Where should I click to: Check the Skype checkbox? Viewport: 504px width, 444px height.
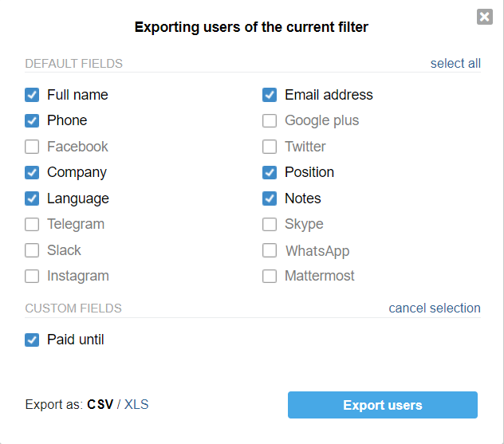(270, 224)
